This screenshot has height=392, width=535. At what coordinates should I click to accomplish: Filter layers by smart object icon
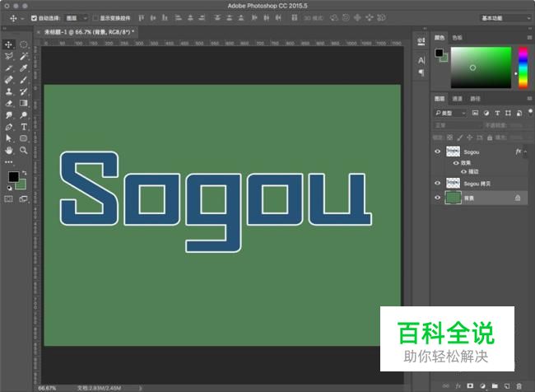519,113
